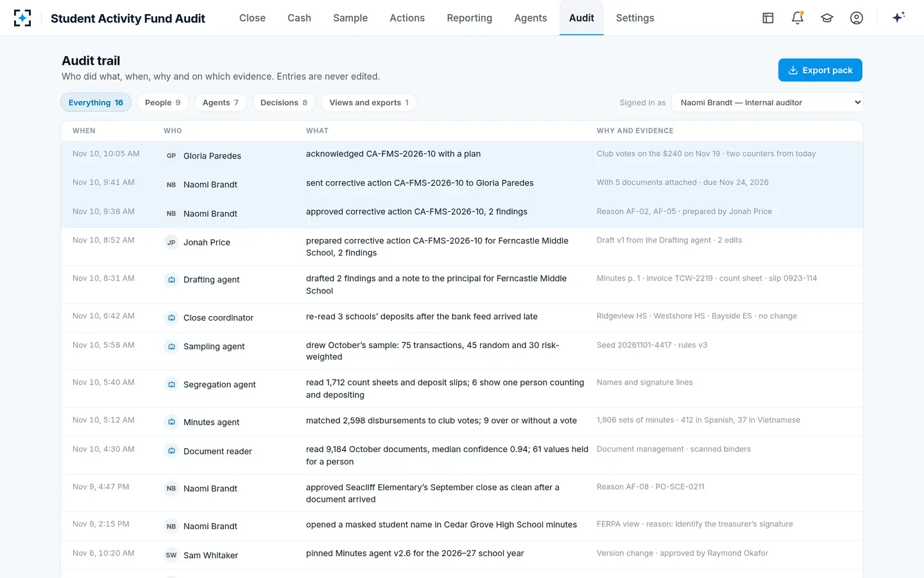
Task: Click the Document reader bot icon
Action: (171, 451)
